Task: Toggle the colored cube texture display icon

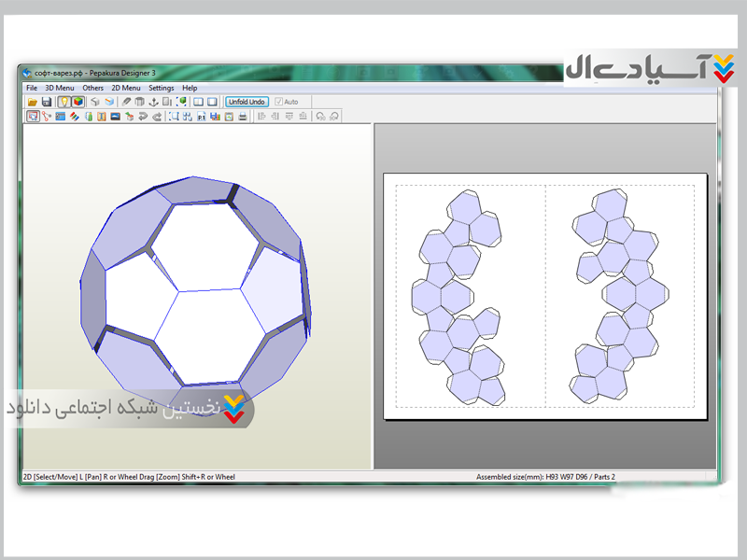Action: point(78,102)
